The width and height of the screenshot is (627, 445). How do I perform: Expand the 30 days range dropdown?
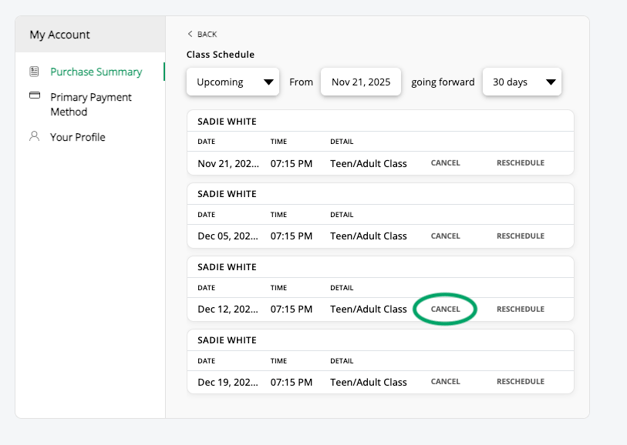[x=521, y=82]
